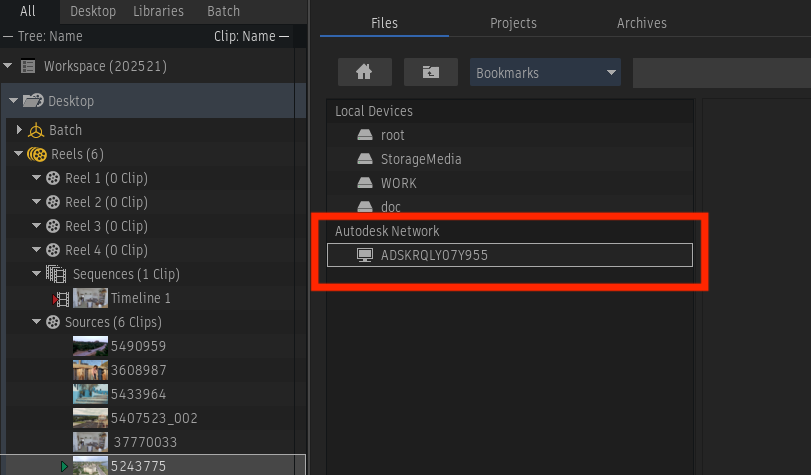
Task: Click the Tree: Name sort header
Action: click(x=50, y=36)
